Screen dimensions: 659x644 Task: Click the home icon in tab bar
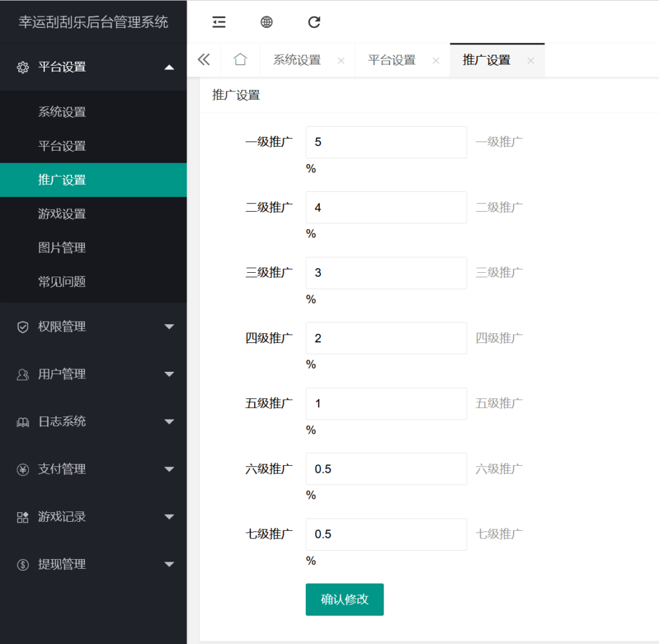(240, 60)
